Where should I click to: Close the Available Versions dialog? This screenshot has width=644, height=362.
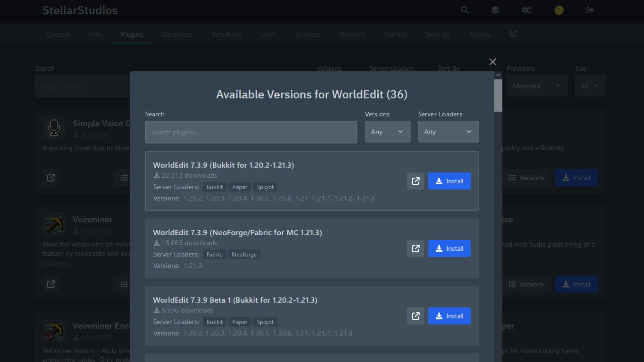coord(492,62)
